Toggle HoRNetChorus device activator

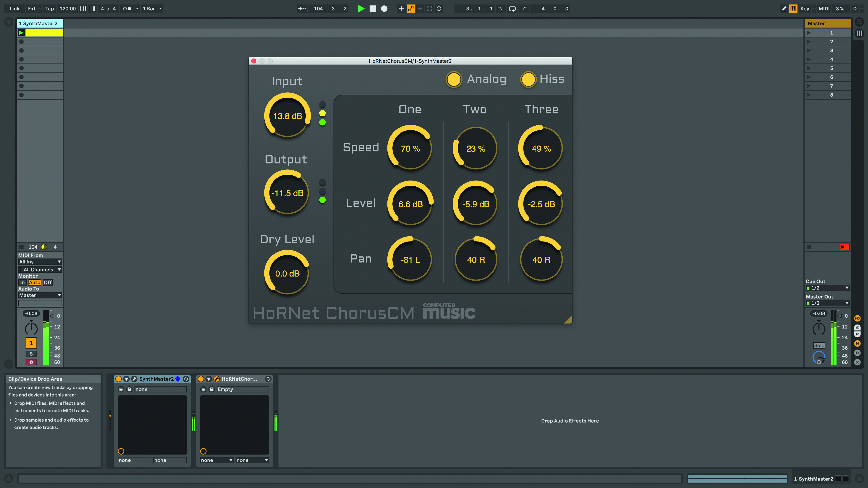click(201, 379)
